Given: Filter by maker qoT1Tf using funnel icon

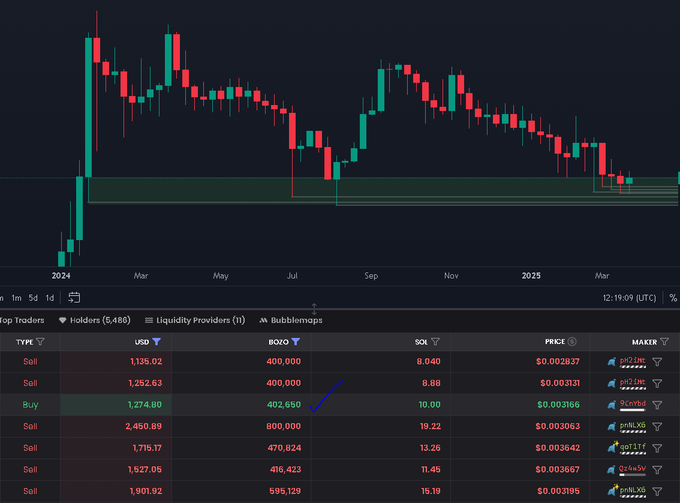Looking at the screenshot, I should pos(657,448).
